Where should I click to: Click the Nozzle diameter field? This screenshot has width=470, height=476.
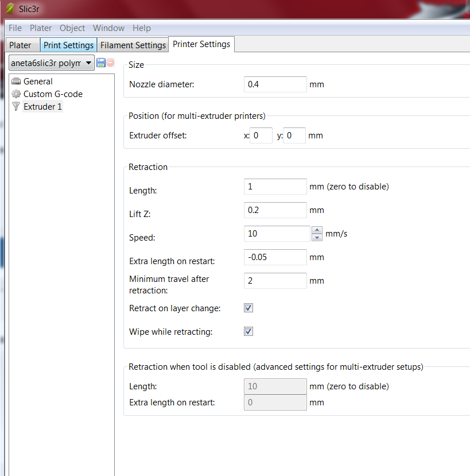[x=275, y=84]
